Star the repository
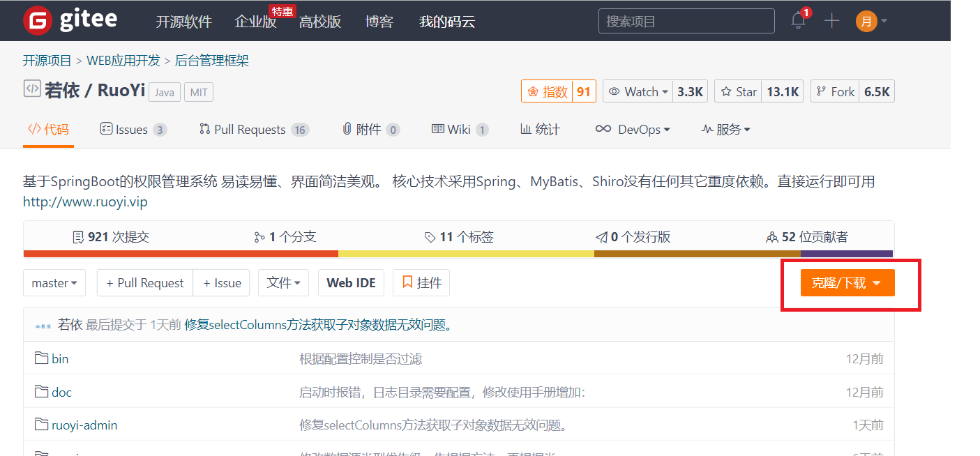 (x=739, y=91)
